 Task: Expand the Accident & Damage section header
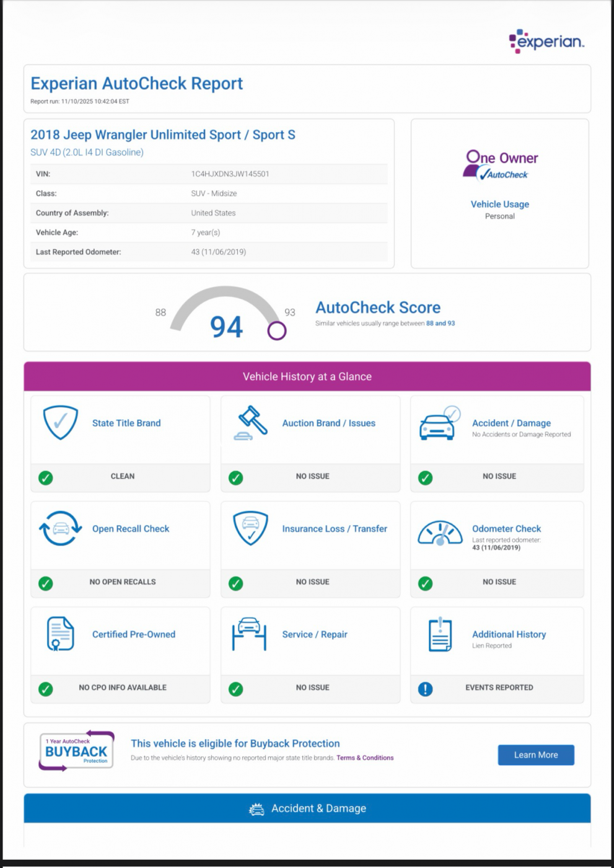pos(307,808)
